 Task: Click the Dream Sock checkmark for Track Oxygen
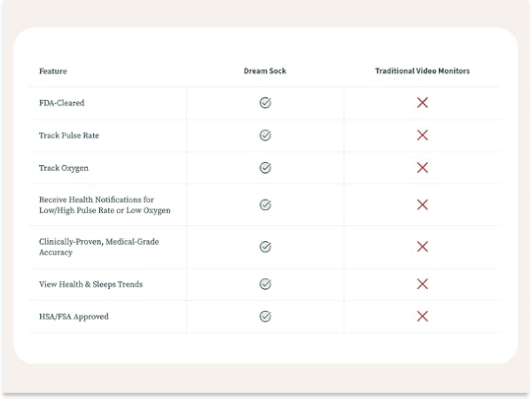[x=265, y=168]
